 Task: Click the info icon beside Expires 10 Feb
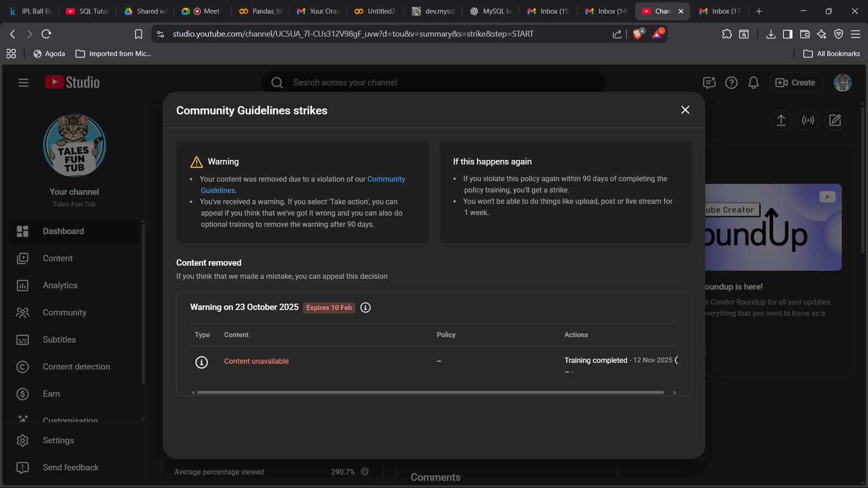366,307
